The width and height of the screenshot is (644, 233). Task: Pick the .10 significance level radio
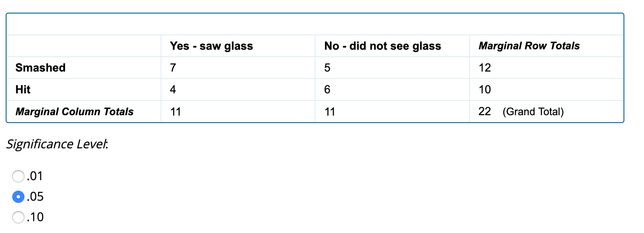[x=18, y=217]
